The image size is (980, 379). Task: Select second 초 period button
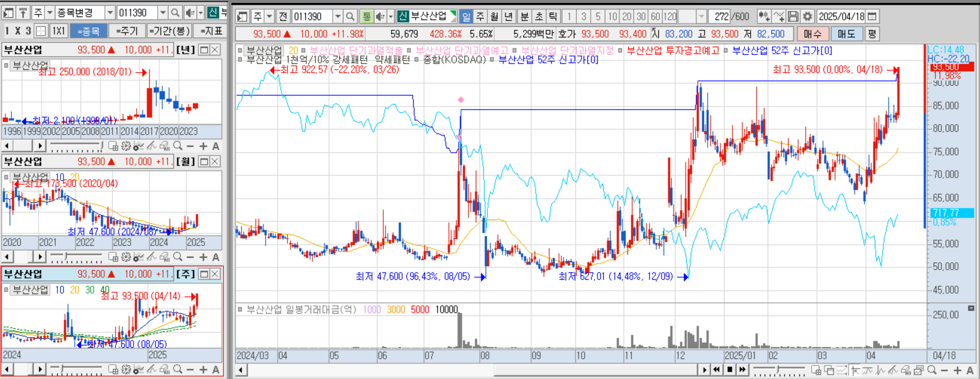coord(539,17)
